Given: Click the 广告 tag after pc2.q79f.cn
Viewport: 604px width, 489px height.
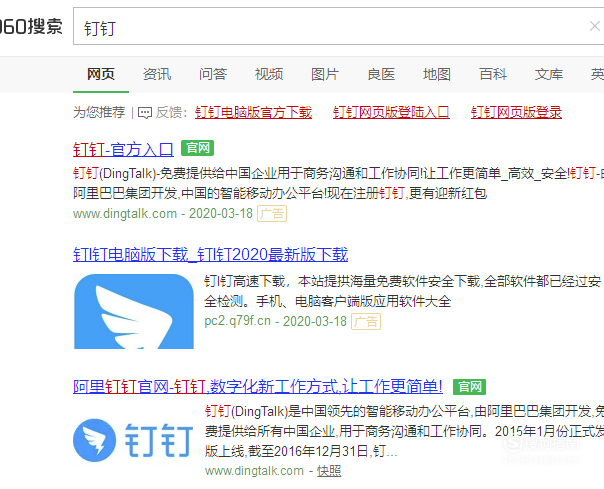Looking at the screenshot, I should 366,321.
